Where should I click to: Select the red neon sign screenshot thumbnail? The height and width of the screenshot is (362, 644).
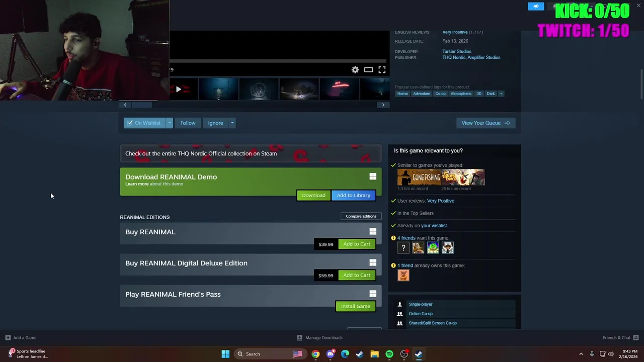click(x=340, y=89)
